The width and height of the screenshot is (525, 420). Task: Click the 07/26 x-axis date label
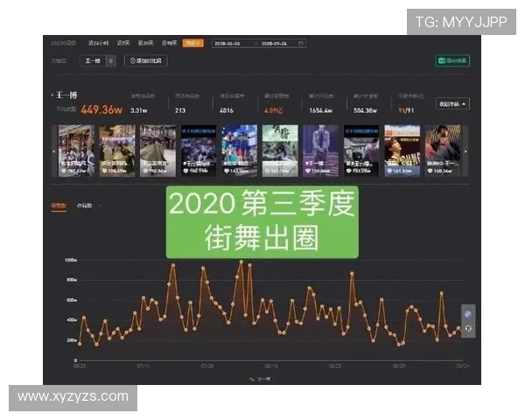(x=206, y=367)
